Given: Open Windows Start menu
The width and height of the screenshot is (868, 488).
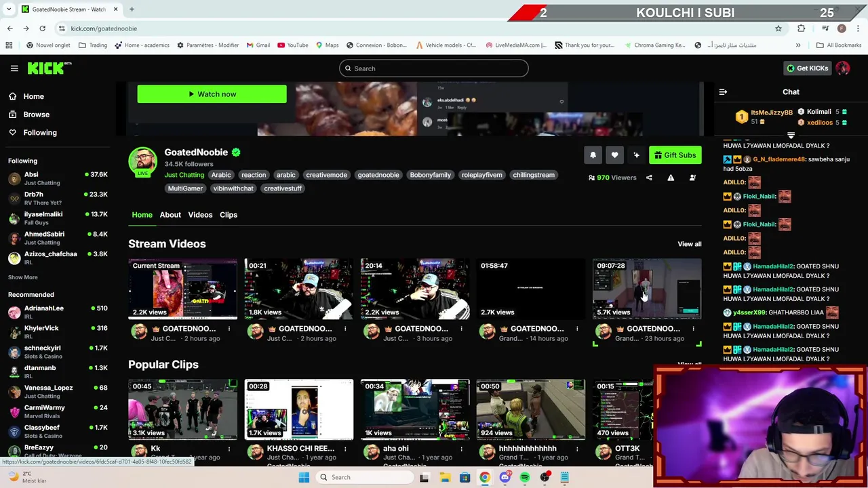Looking at the screenshot, I should click(x=304, y=477).
